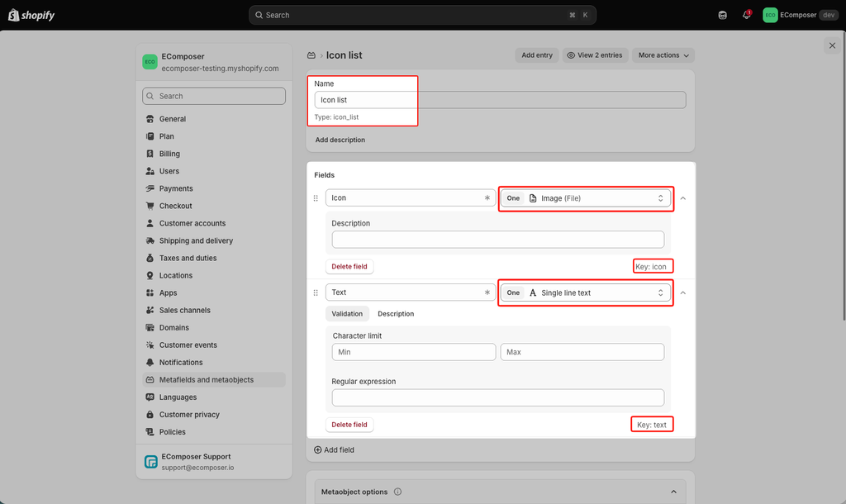Click the Taxes and duties icon
Viewport: 846px width, 504px height.
(150, 258)
